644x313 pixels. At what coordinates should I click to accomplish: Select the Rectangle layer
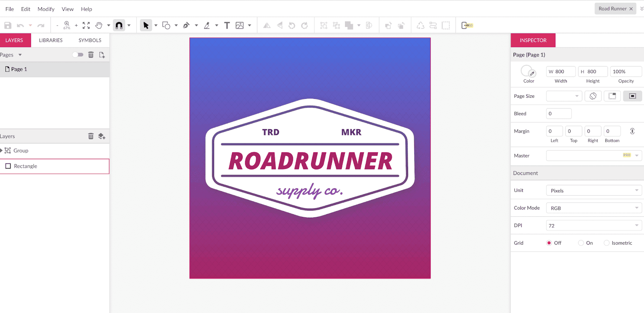[25, 166]
